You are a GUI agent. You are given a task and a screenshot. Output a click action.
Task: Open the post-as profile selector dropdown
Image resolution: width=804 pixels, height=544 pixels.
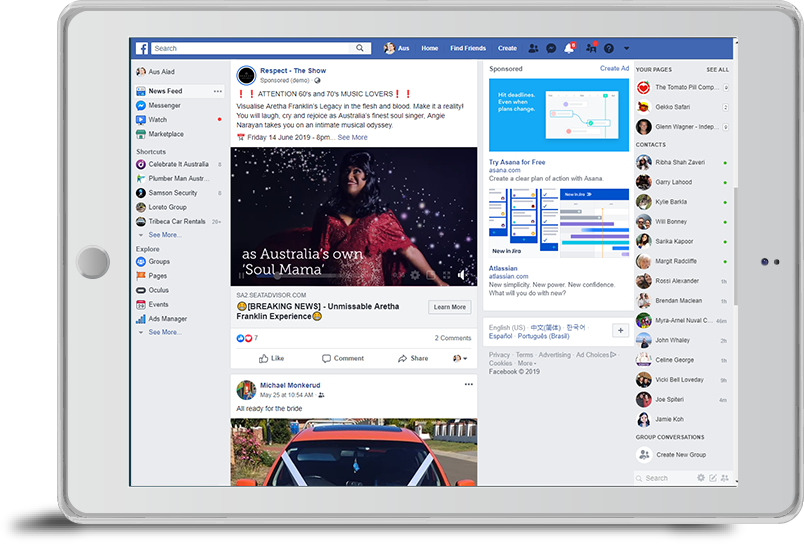[x=460, y=358]
